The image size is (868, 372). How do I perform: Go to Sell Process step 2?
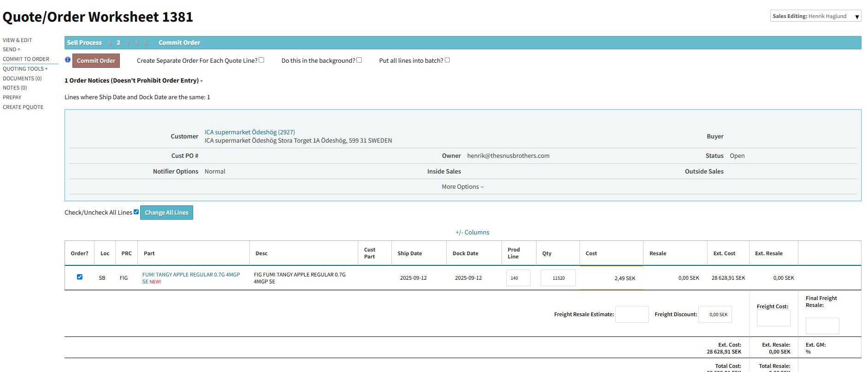[118, 43]
